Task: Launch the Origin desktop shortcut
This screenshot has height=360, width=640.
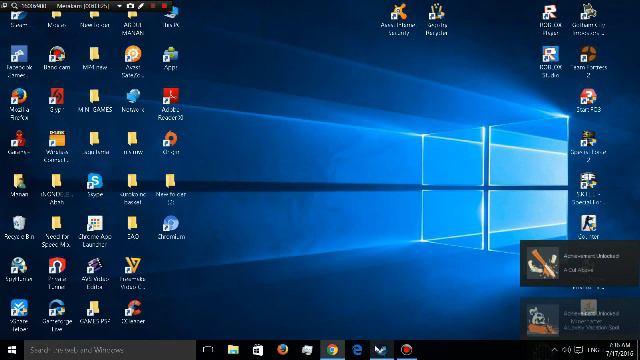Action: pos(171,143)
